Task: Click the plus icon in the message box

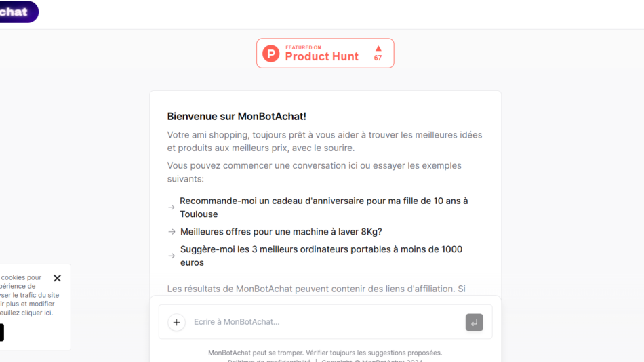Action: (176, 322)
